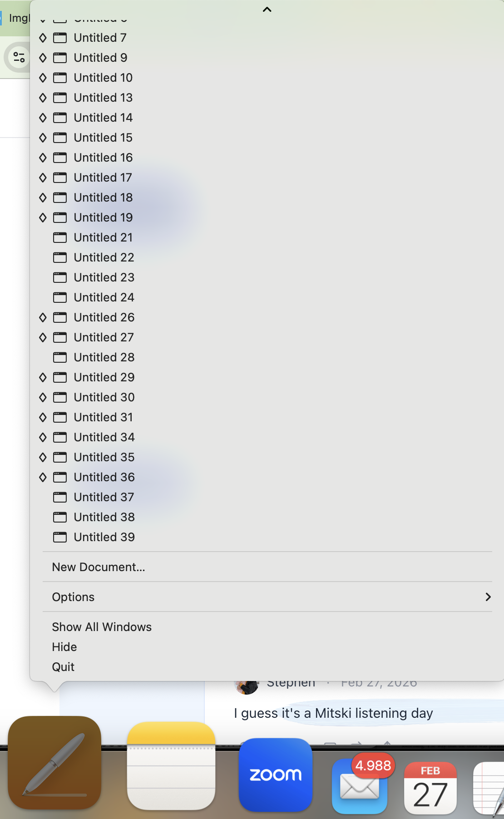Open Mail with 4,988 unread badge
Viewport: 504px width, 819px height.
click(359, 786)
